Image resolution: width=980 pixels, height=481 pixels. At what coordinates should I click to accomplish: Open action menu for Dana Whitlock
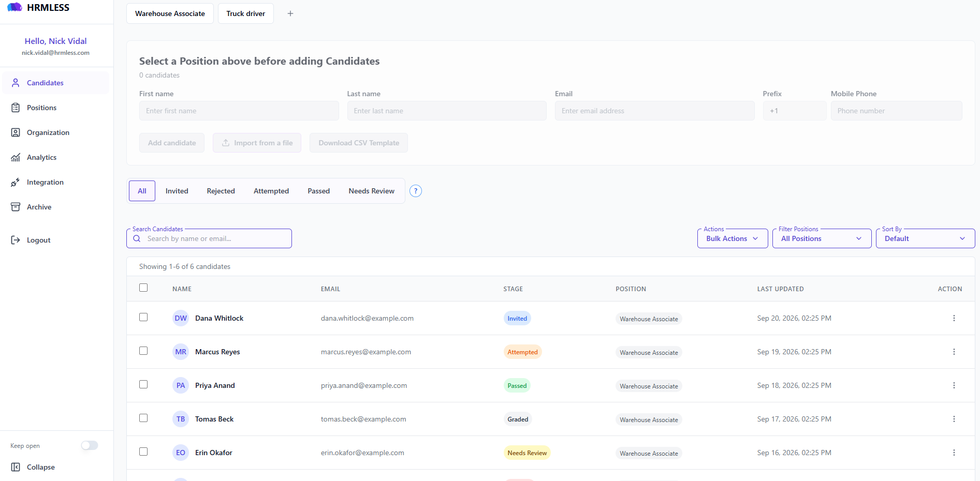click(954, 318)
